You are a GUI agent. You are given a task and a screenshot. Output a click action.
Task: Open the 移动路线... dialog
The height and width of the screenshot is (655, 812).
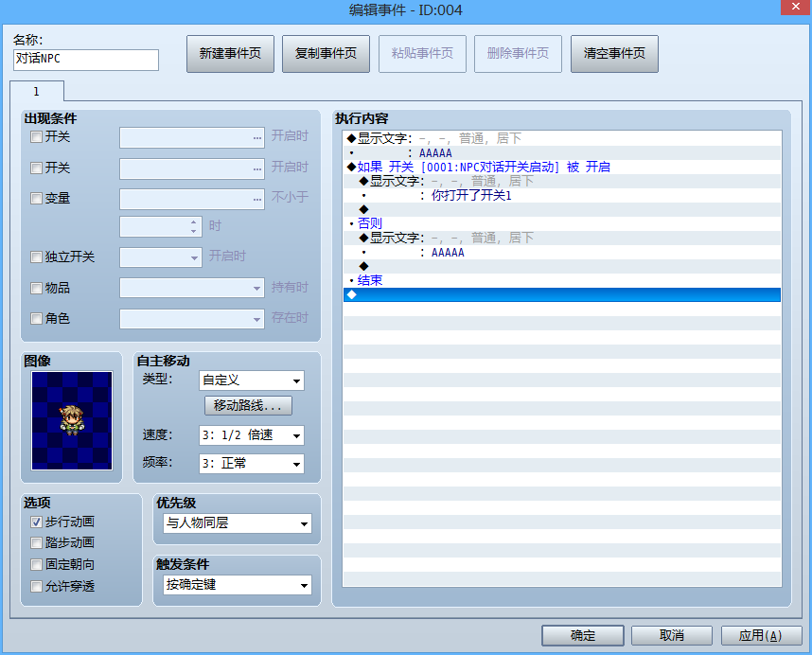(248, 405)
